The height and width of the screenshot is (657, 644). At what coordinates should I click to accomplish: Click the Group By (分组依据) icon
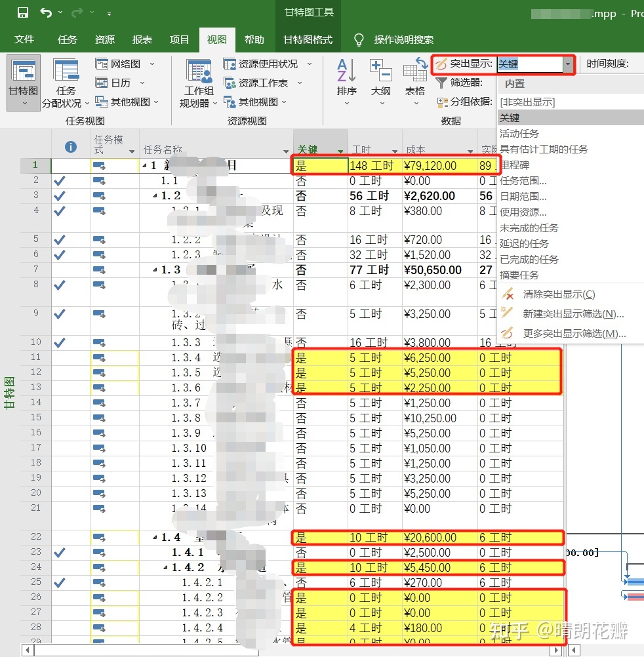[x=442, y=102]
